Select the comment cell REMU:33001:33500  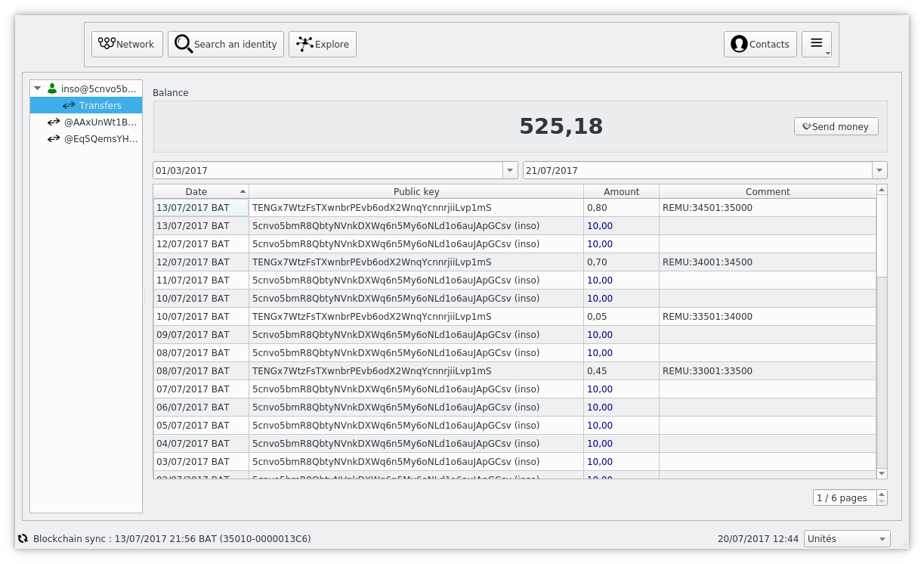[x=768, y=371]
